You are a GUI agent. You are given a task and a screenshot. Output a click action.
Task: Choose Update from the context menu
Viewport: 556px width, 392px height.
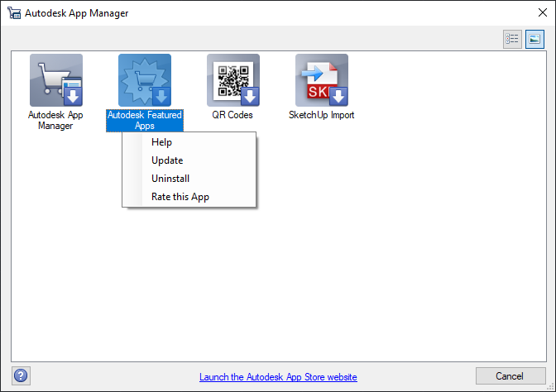click(x=189, y=160)
